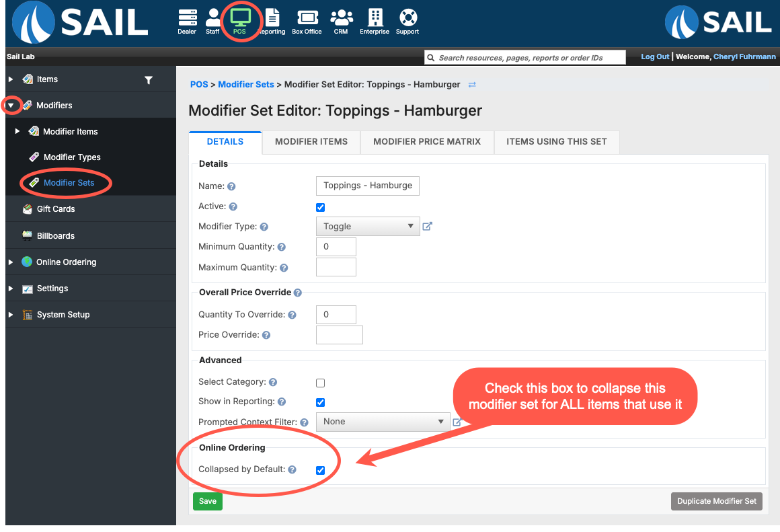Expand the Items tree node
Image resolution: width=780 pixels, height=532 pixels.
coord(11,79)
